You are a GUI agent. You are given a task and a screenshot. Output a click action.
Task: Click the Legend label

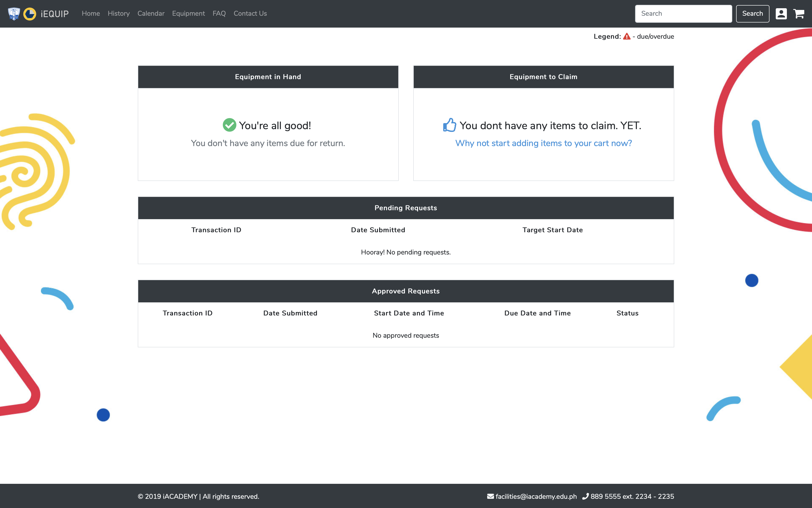click(607, 36)
